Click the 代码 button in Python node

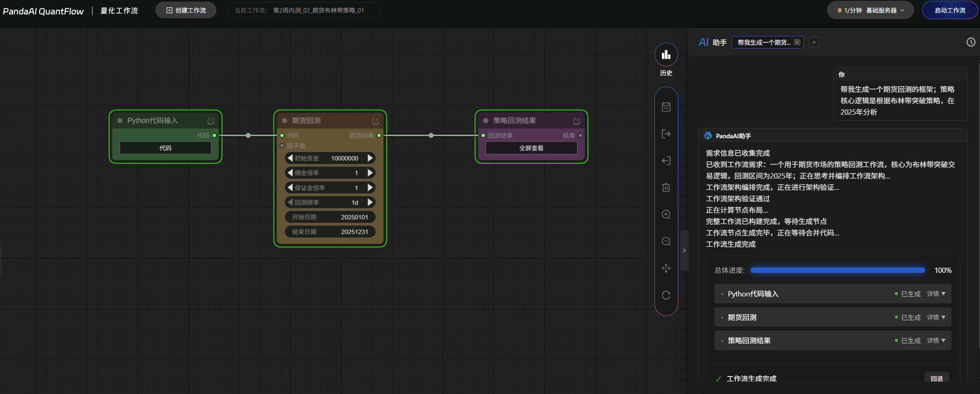[165, 148]
